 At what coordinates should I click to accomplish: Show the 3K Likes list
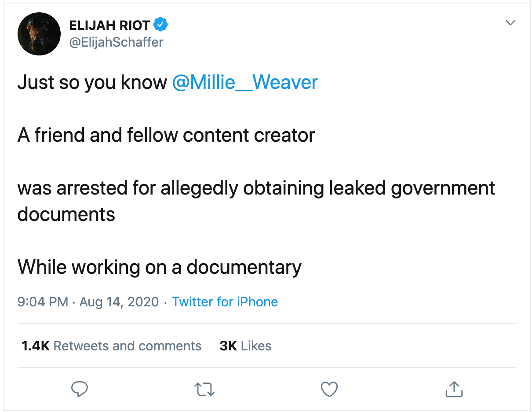coord(245,346)
